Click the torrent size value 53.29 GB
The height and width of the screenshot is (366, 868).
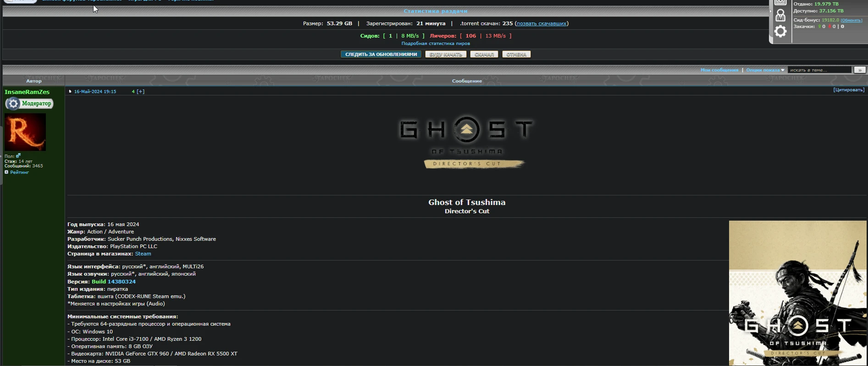point(339,23)
